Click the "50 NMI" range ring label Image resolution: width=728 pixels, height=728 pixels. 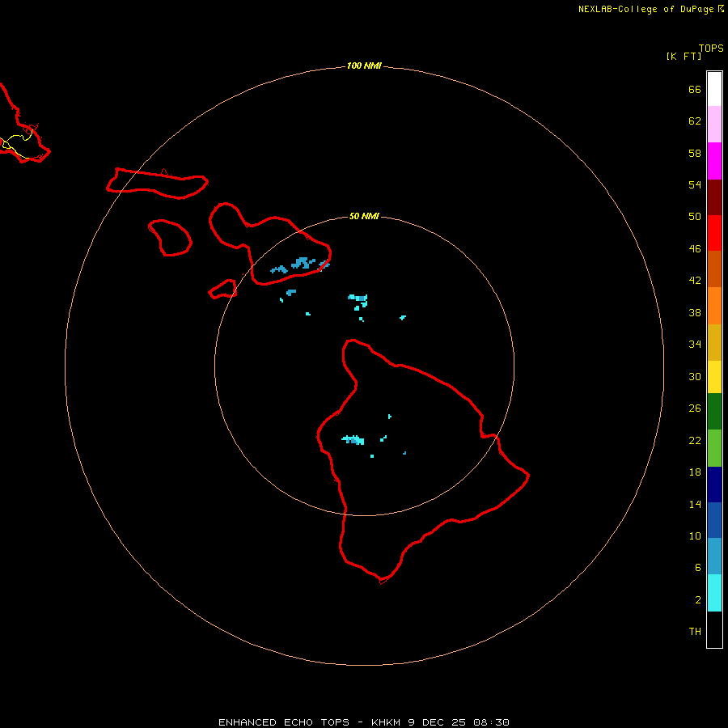tap(364, 216)
